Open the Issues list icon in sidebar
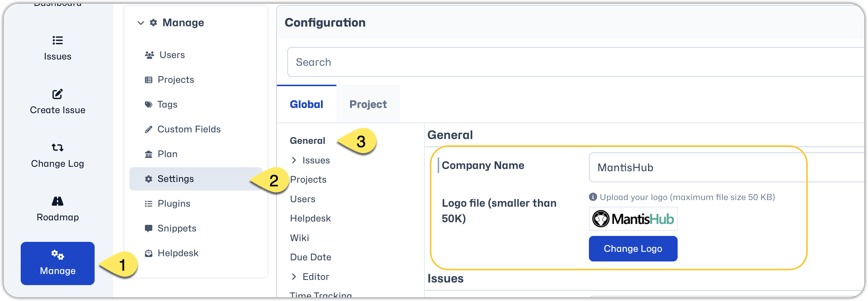This screenshot has height=301, width=868. pos(58,40)
